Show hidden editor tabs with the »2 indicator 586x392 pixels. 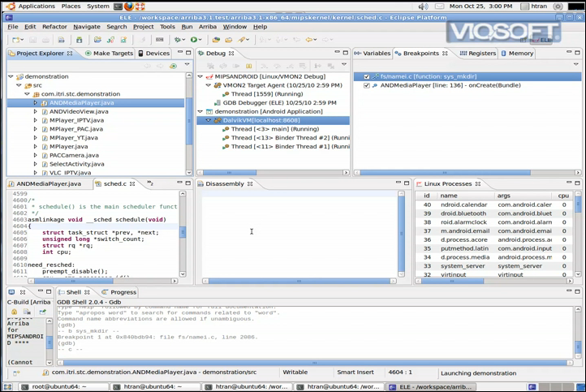[x=150, y=183]
